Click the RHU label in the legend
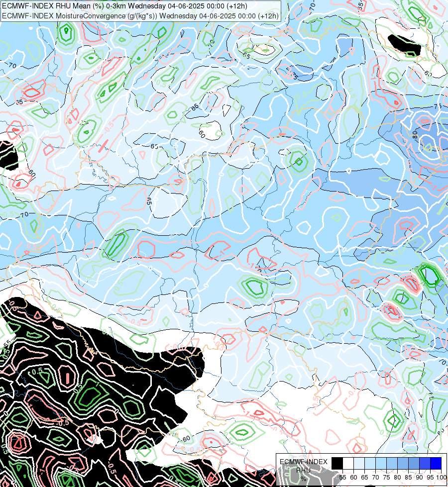 304,470
